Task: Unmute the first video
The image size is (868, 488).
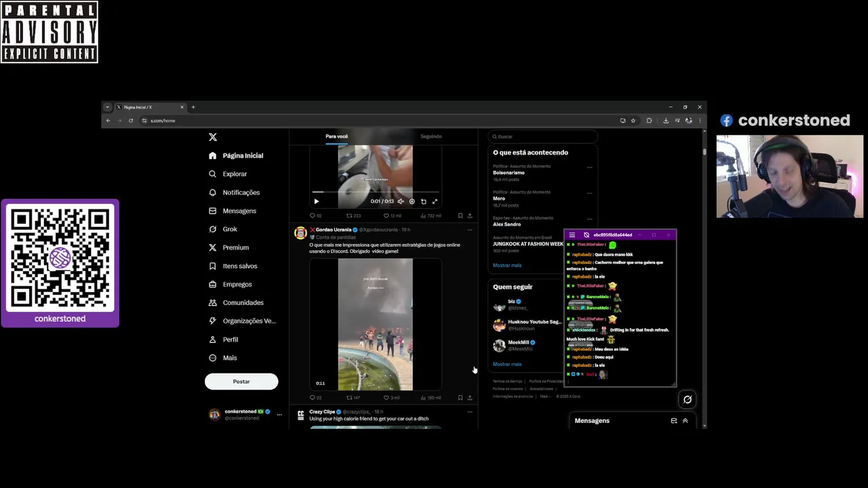Action: (401, 201)
